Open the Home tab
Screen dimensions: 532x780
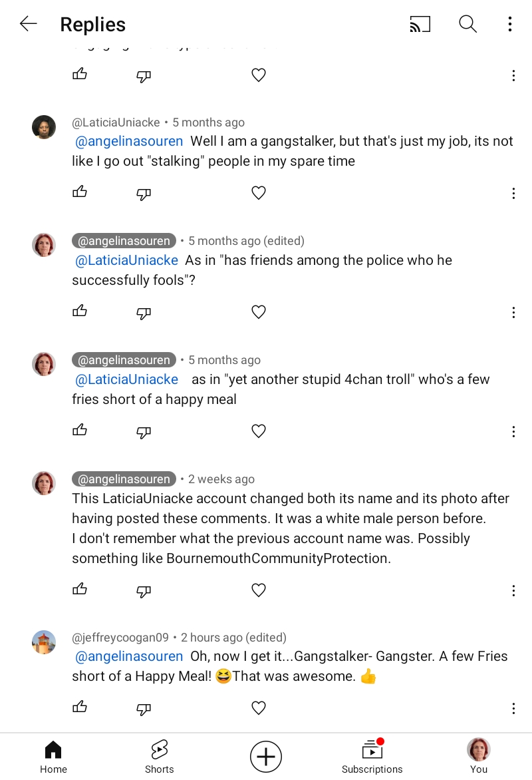[53, 757]
